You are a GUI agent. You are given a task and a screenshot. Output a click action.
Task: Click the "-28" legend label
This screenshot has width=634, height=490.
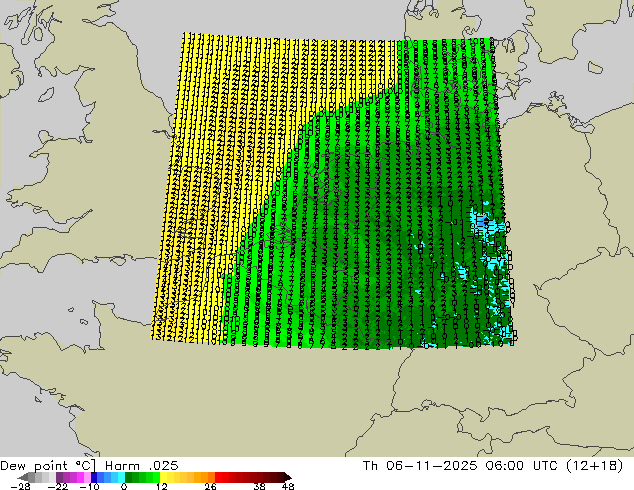tap(20, 486)
